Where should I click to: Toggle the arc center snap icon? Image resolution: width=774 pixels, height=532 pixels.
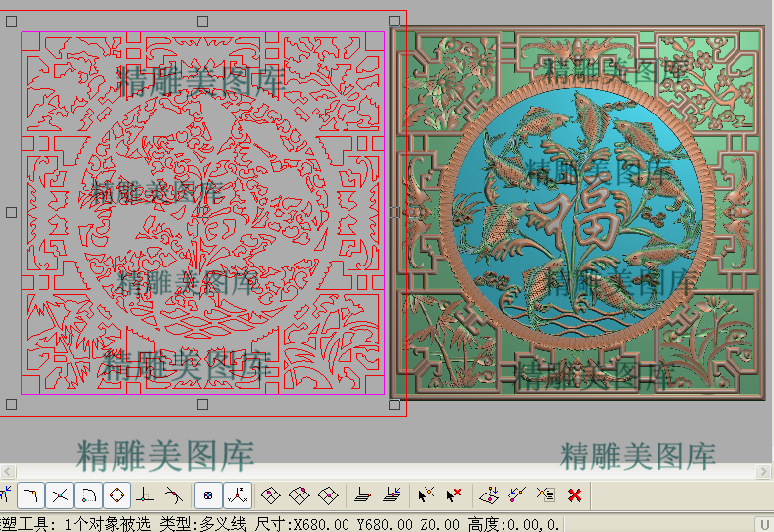tap(89, 495)
